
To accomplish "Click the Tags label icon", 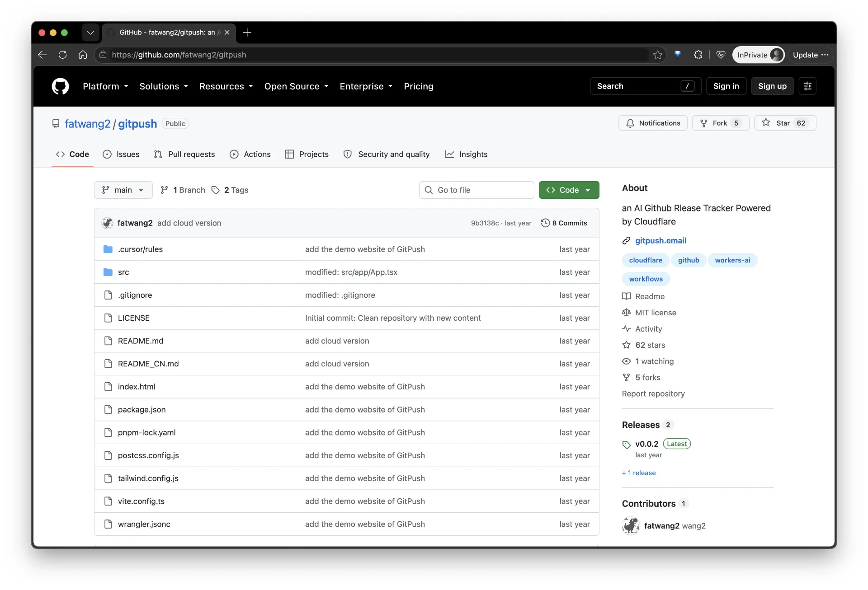I will [216, 190].
